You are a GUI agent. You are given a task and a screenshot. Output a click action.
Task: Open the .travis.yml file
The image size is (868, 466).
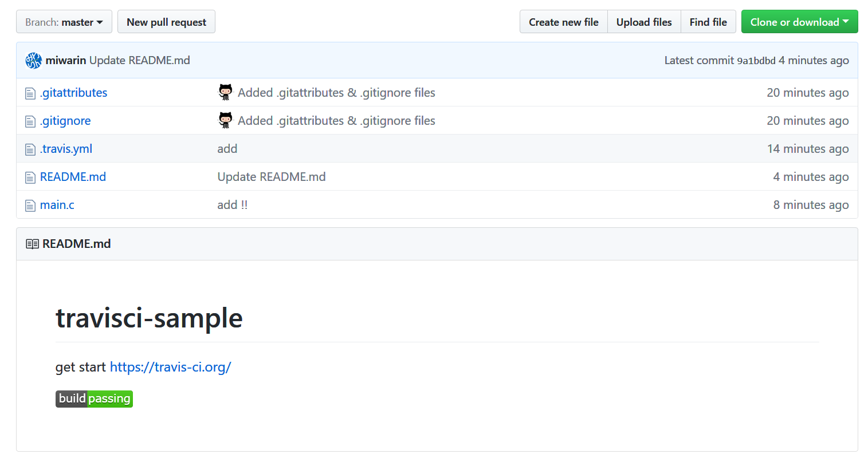click(66, 149)
